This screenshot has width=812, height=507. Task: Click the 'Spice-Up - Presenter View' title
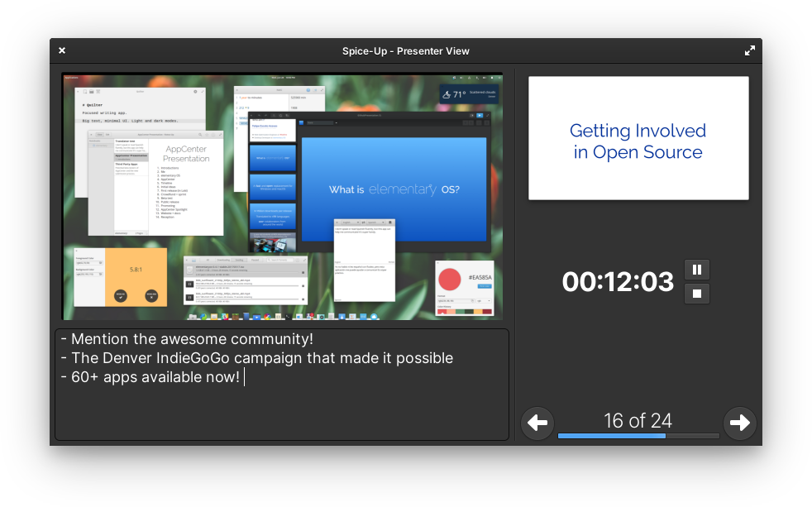(x=405, y=50)
